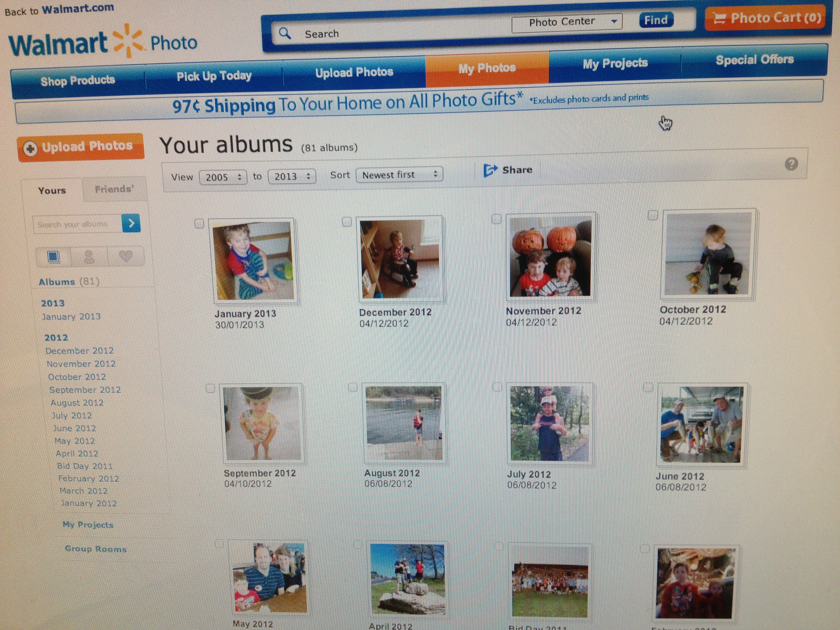Open the Photo Center search dropdown

[567, 22]
